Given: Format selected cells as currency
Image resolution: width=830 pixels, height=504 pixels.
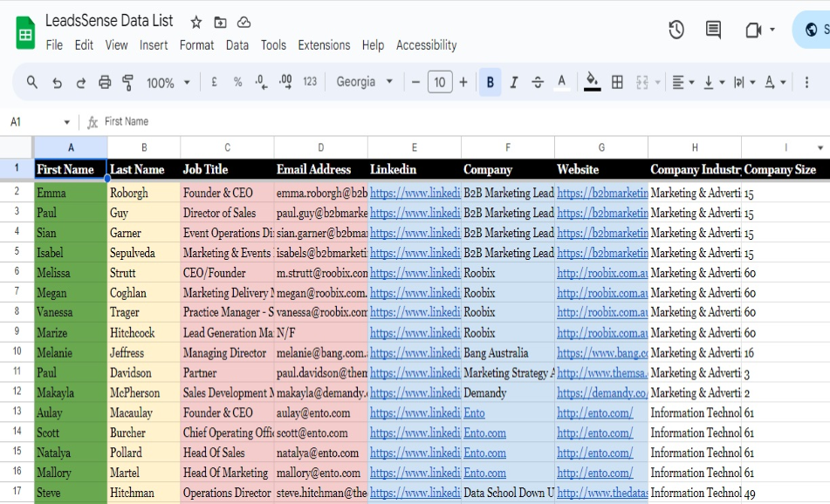Looking at the screenshot, I should tap(212, 81).
